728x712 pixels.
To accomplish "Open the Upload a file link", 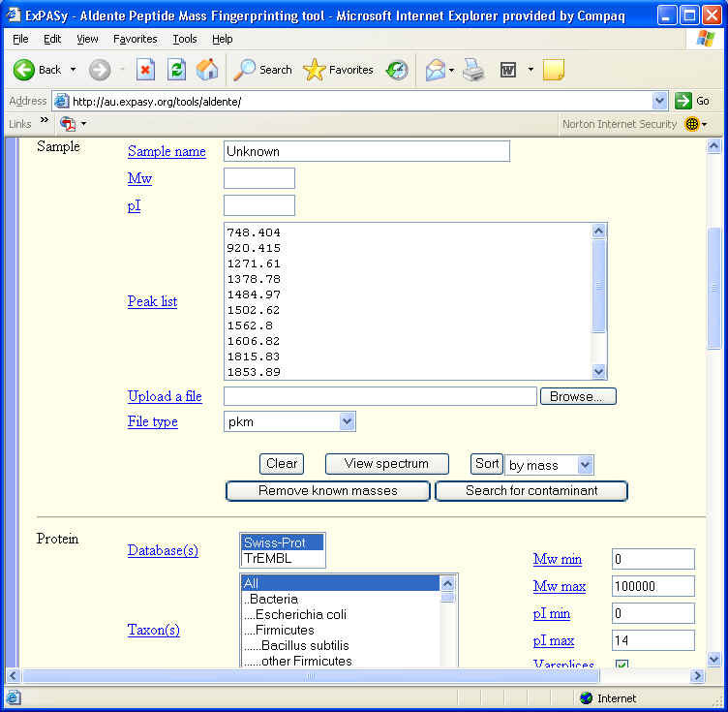I will pos(165,396).
